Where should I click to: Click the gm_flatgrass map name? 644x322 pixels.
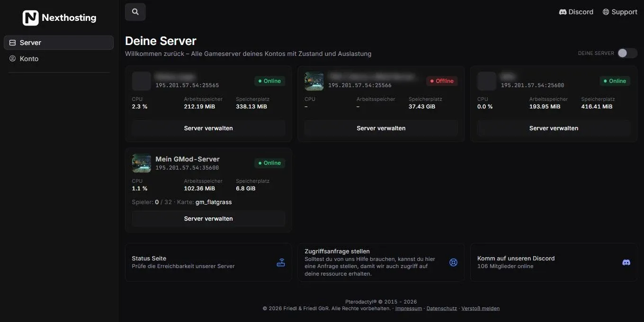(x=214, y=202)
